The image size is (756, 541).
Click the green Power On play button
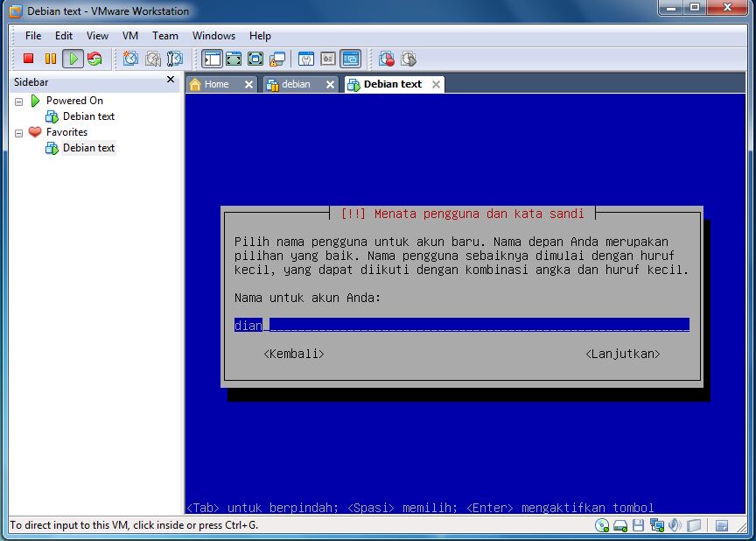pyautogui.click(x=73, y=59)
